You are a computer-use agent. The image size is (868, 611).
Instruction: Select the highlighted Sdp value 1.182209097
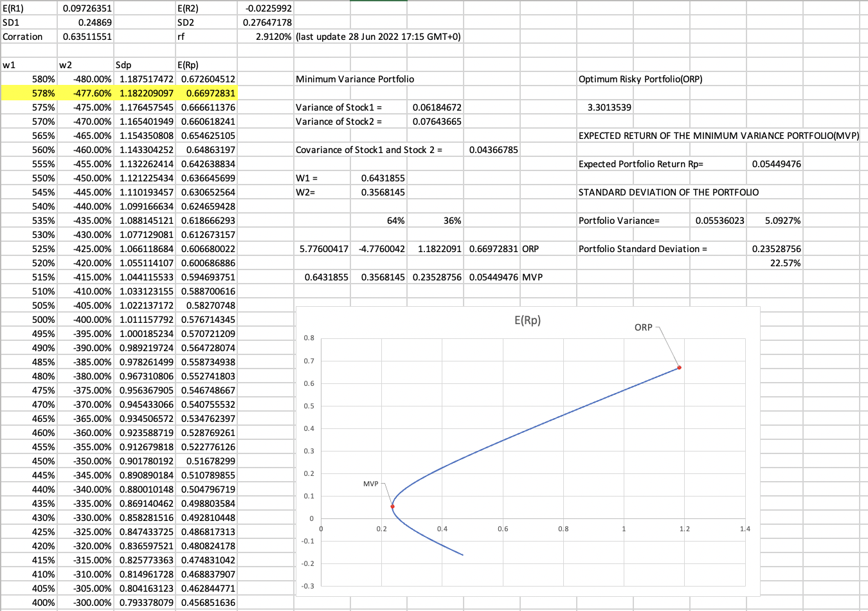coord(144,93)
